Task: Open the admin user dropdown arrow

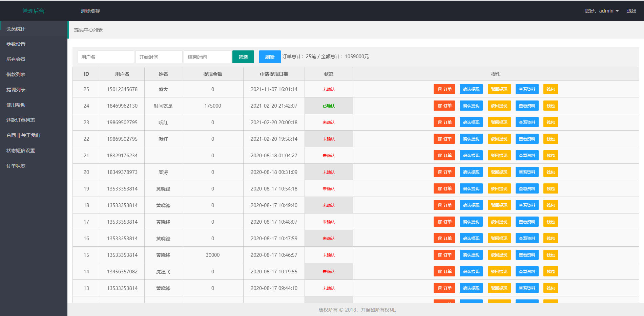Action: 617,11
